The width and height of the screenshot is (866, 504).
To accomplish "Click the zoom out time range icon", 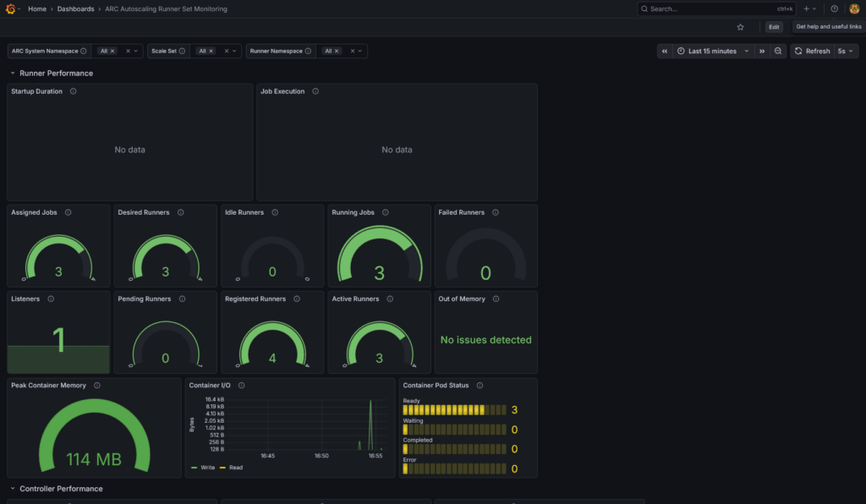I will click(x=778, y=51).
